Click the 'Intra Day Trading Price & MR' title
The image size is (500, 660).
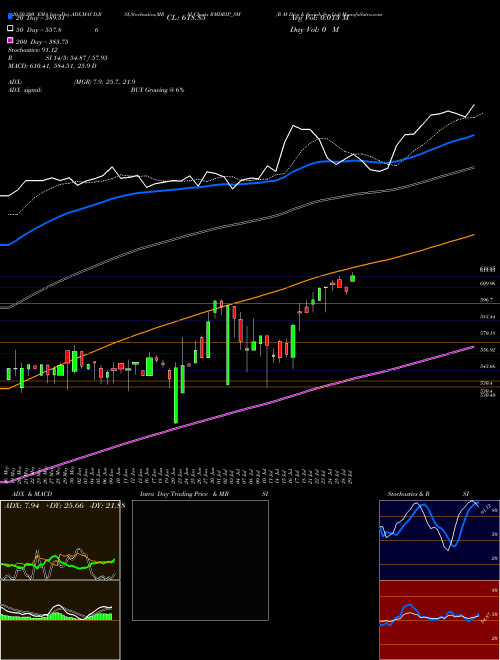[x=184, y=494]
